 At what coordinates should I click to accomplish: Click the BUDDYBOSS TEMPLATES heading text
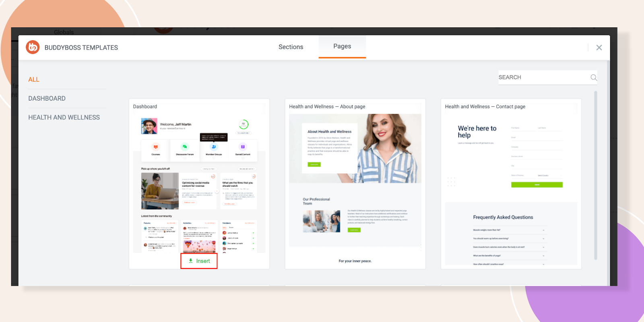81,47
